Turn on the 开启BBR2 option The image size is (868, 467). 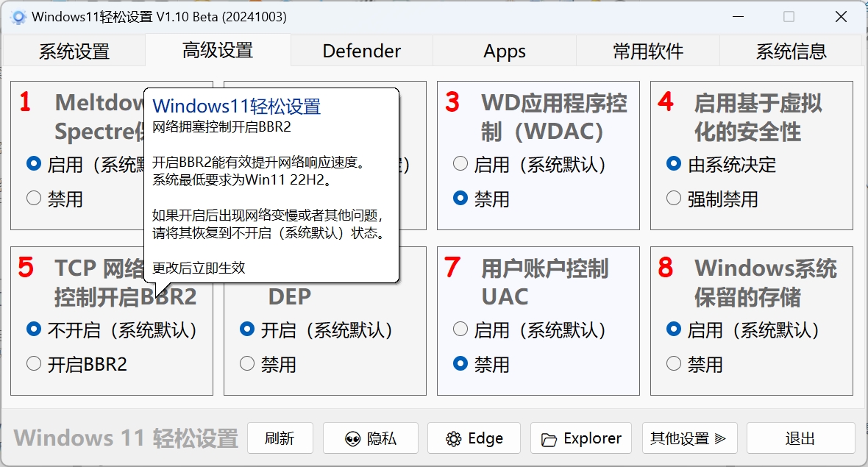(x=77, y=364)
